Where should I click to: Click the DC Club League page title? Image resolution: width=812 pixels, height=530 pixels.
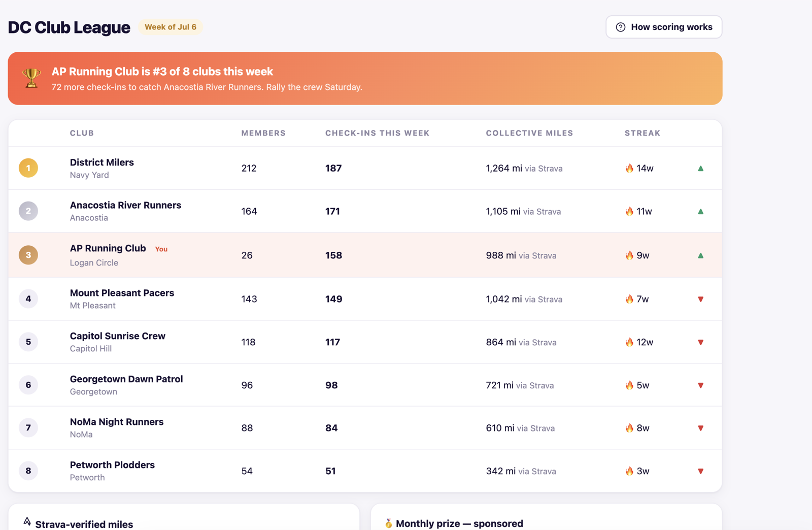69,27
